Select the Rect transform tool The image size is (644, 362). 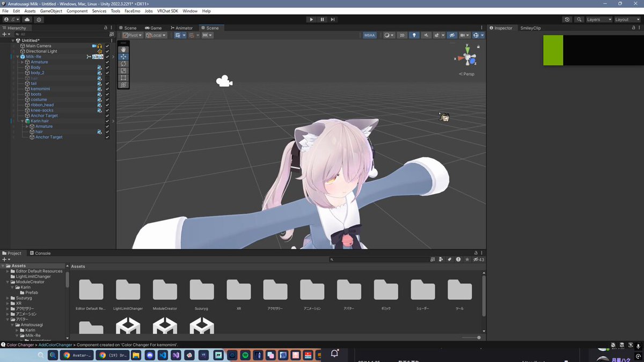coord(123,77)
